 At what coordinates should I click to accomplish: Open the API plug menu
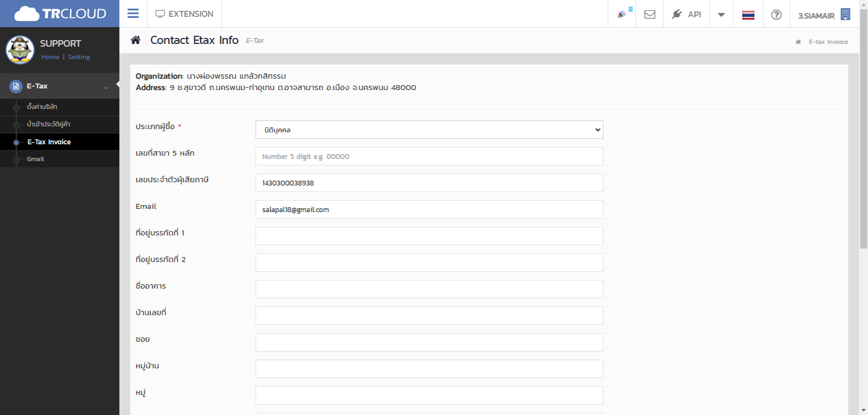pos(686,14)
